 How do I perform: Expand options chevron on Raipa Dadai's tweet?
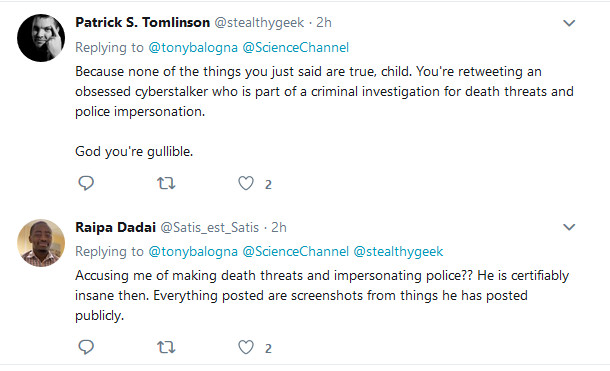[x=569, y=227]
